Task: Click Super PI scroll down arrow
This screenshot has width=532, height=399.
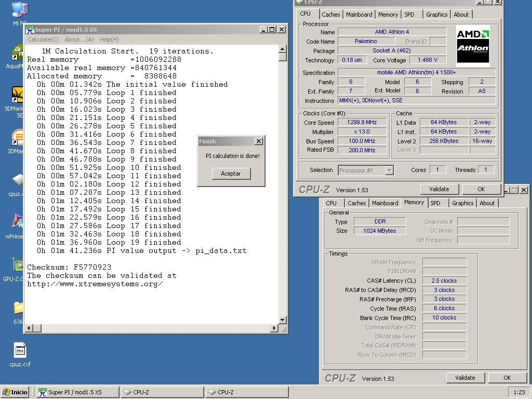Action: (282, 320)
